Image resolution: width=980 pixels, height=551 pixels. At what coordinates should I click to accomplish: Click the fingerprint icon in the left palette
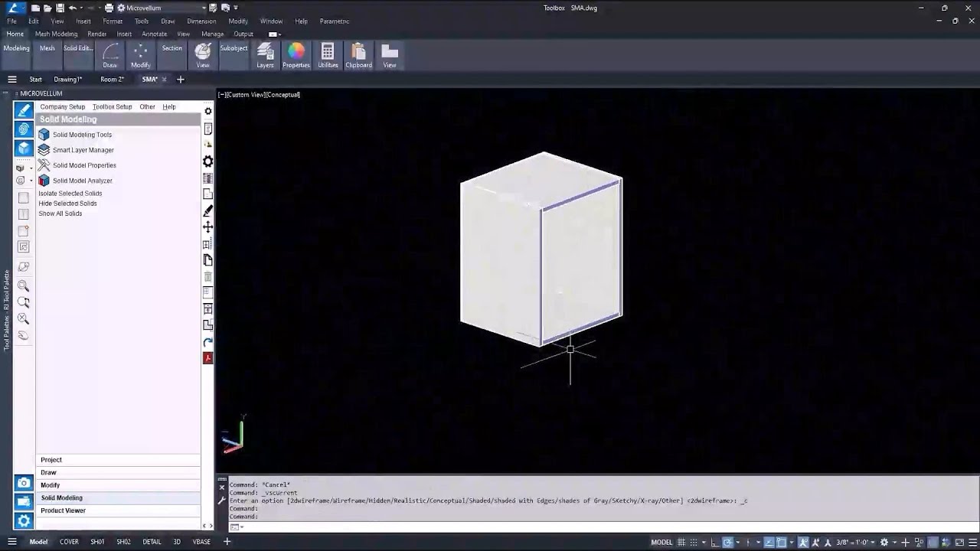coord(24,129)
